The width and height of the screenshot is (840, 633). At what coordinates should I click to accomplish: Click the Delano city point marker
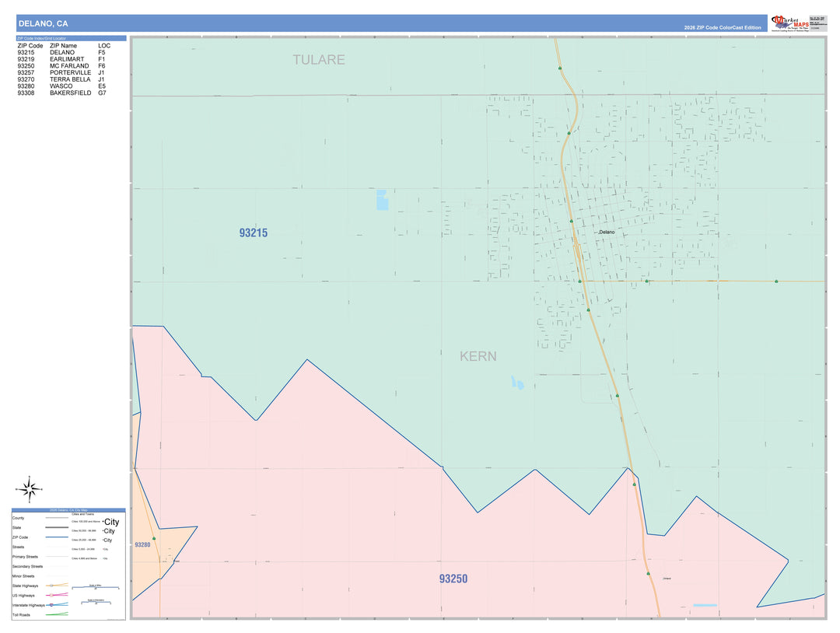598,233
